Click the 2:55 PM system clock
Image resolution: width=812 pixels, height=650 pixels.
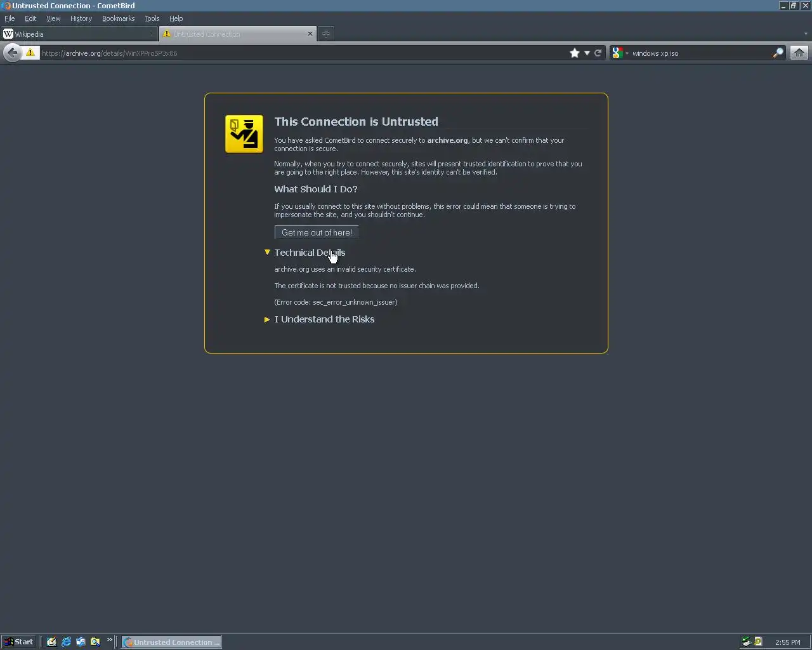point(788,642)
